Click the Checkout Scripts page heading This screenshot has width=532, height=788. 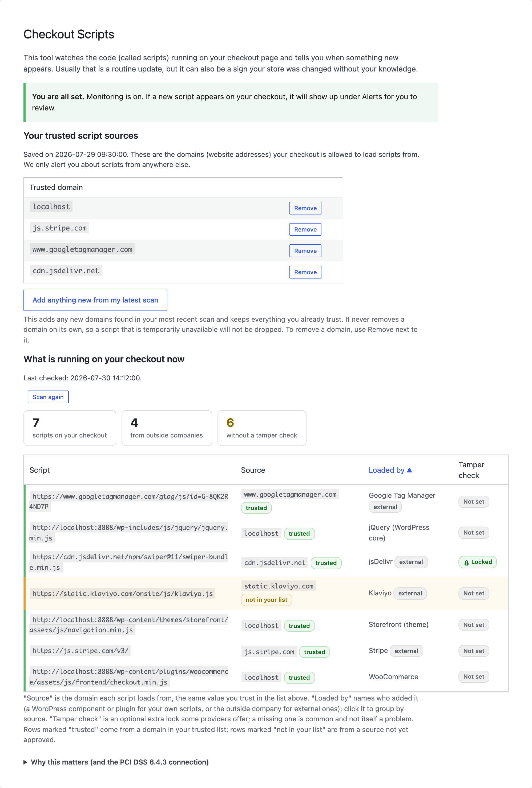pos(69,34)
